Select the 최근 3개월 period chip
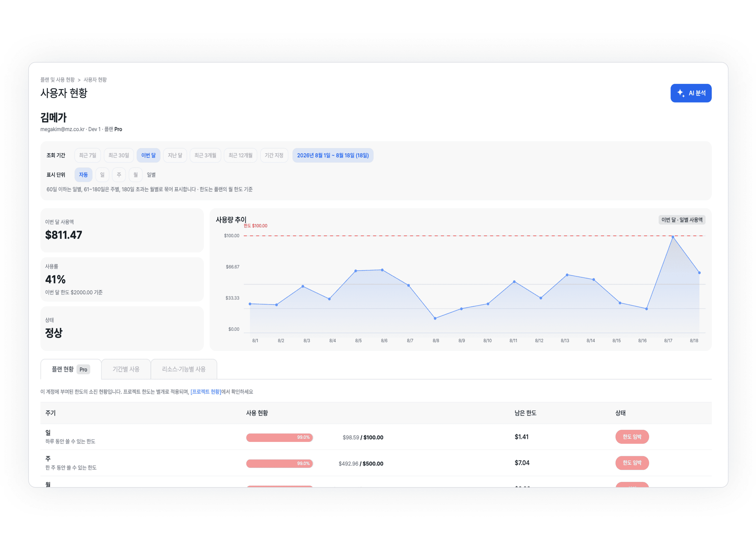This screenshot has height=550, width=756. click(x=205, y=155)
